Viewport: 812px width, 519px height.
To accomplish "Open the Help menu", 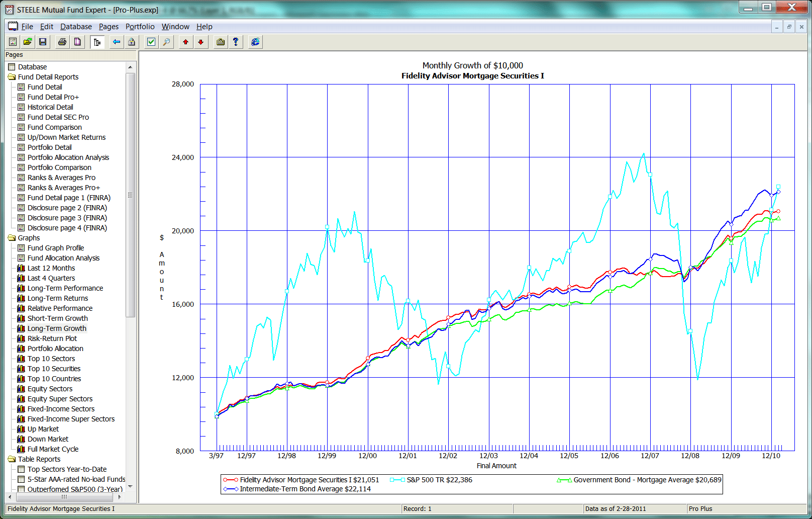I will (204, 27).
